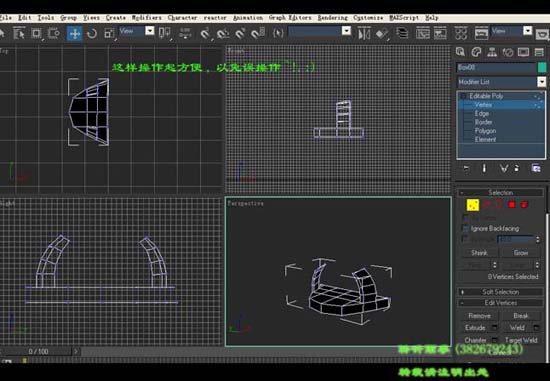Image resolution: width=550 pixels, height=381 pixels.
Task: Click the Grow selection button
Action: tap(521, 253)
